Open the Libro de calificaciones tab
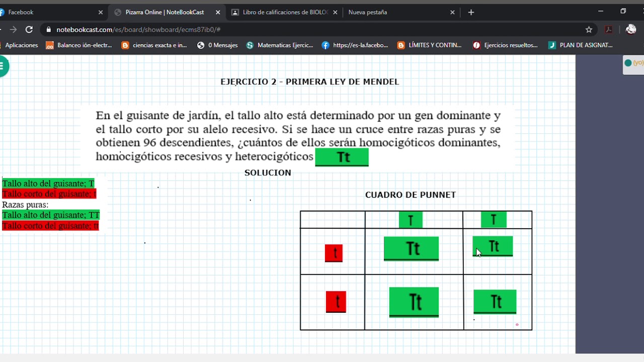Viewport: 644px width, 362px height. [x=284, y=12]
